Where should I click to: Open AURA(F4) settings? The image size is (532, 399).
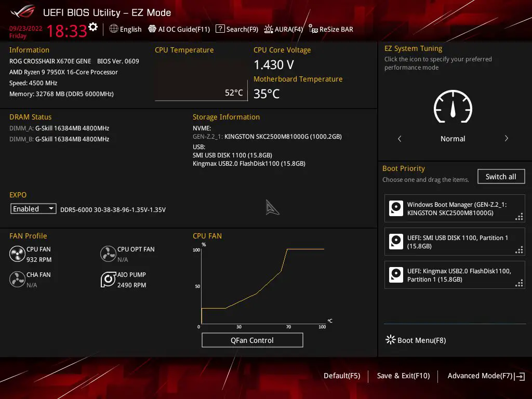pyautogui.click(x=289, y=29)
